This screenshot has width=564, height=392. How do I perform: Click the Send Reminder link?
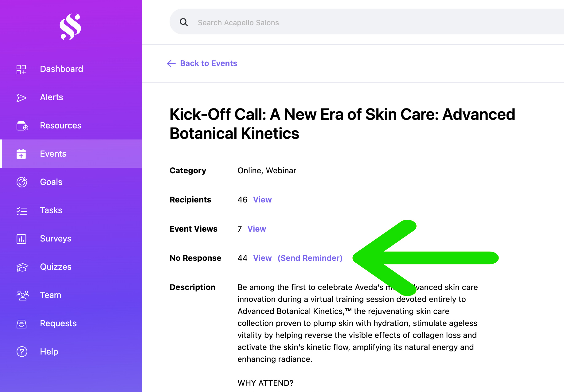click(310, 258)
